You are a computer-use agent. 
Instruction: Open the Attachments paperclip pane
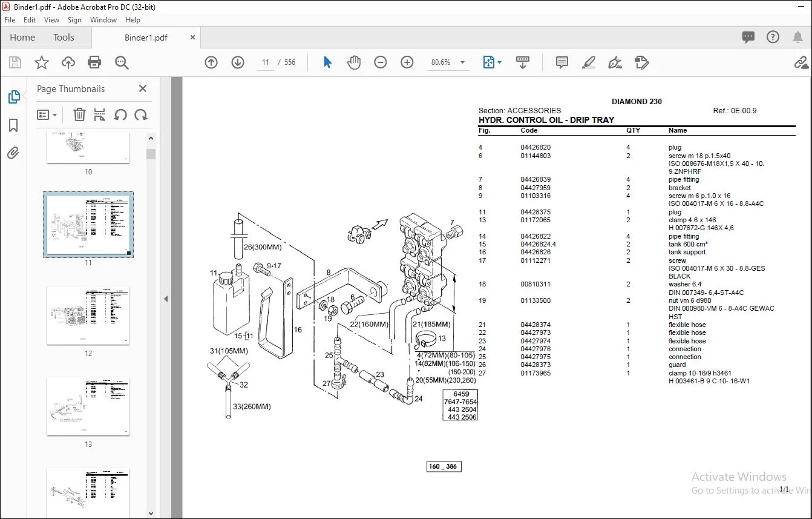[x=13, y=153]
